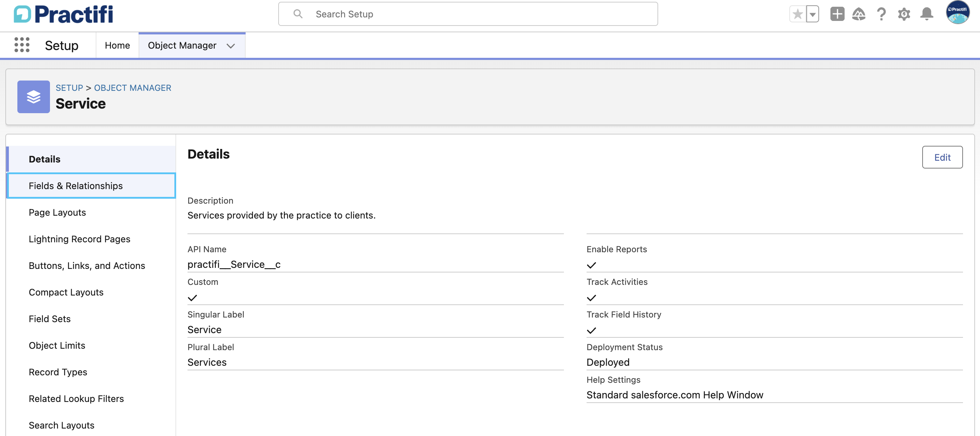Open the favorites list dropdown arrow
The image size is (980, 436).
click(x=813, y=15)
